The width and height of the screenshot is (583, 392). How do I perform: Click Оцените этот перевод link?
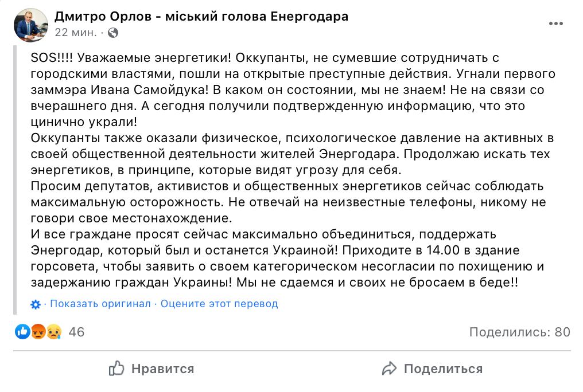coord(219,304)
